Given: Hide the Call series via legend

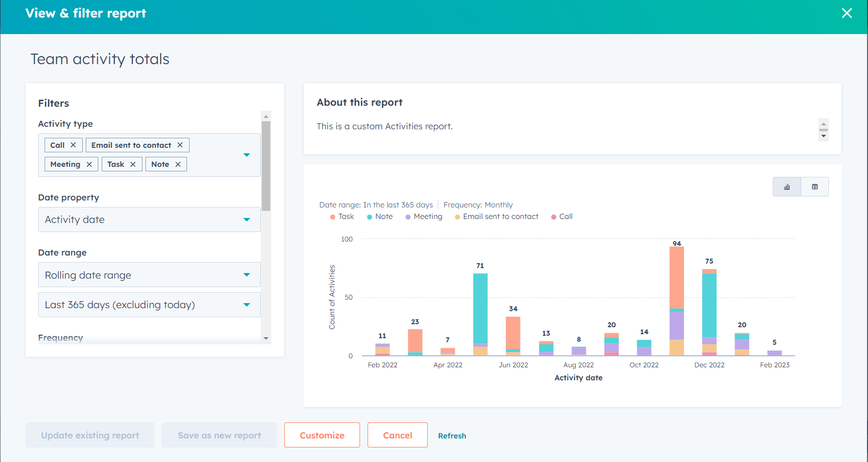Looking at the screenshot, I should click(x=562, y=216).
